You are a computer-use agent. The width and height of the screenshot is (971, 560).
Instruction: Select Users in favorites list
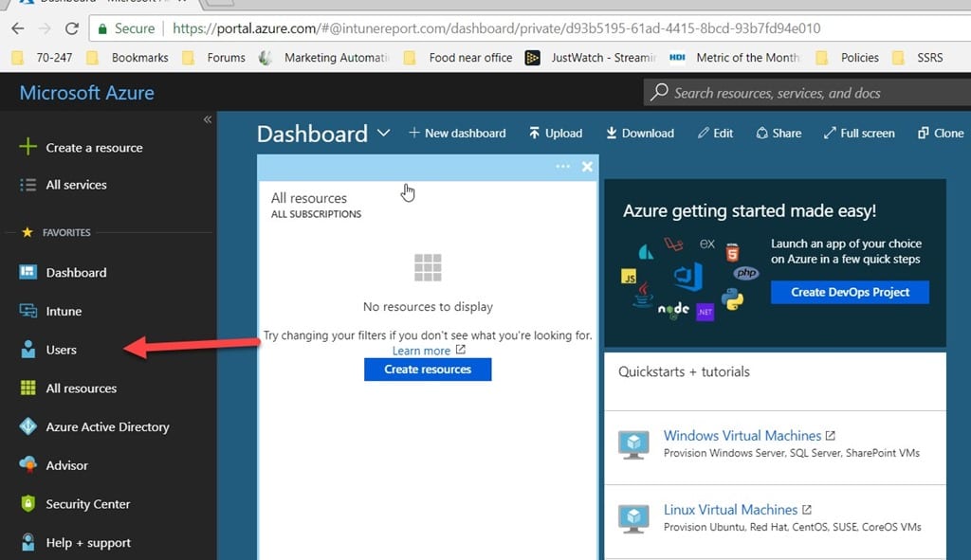coord(62,350)
